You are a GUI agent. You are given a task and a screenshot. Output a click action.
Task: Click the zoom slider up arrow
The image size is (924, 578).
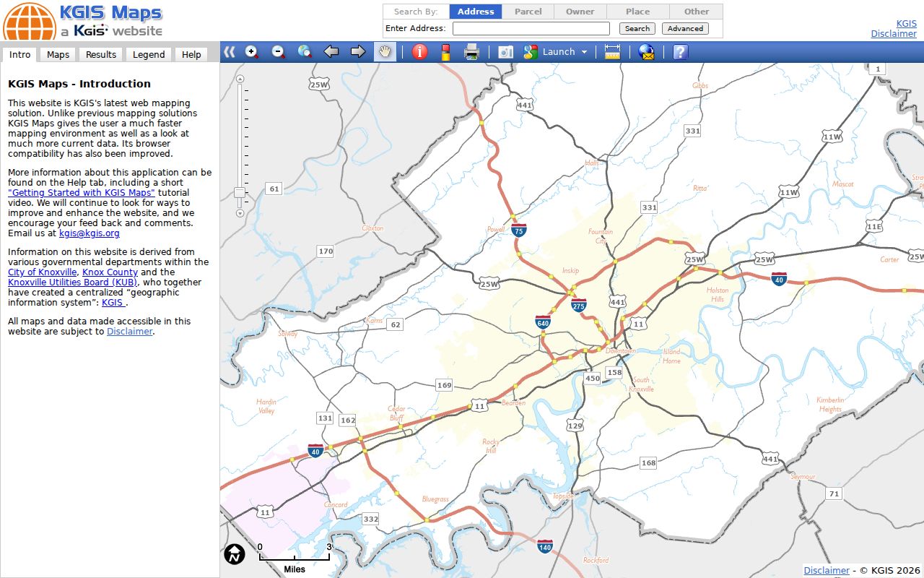[240, 79]
